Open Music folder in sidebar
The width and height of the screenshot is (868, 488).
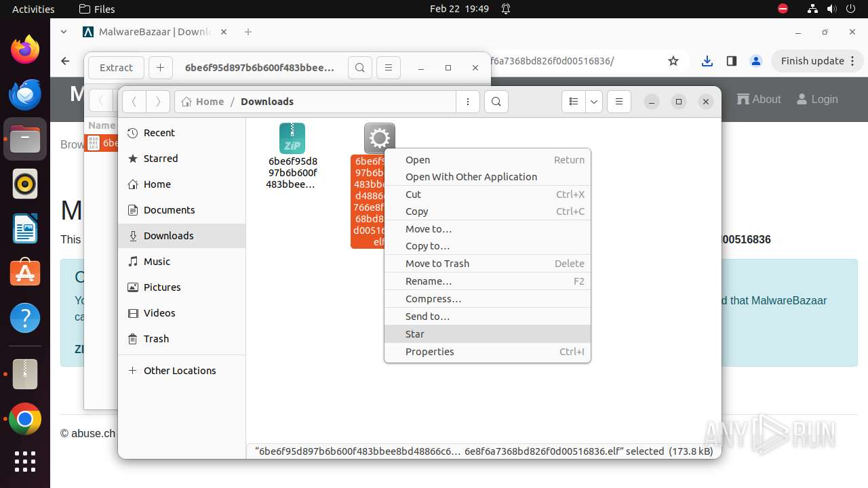point(182,262)
